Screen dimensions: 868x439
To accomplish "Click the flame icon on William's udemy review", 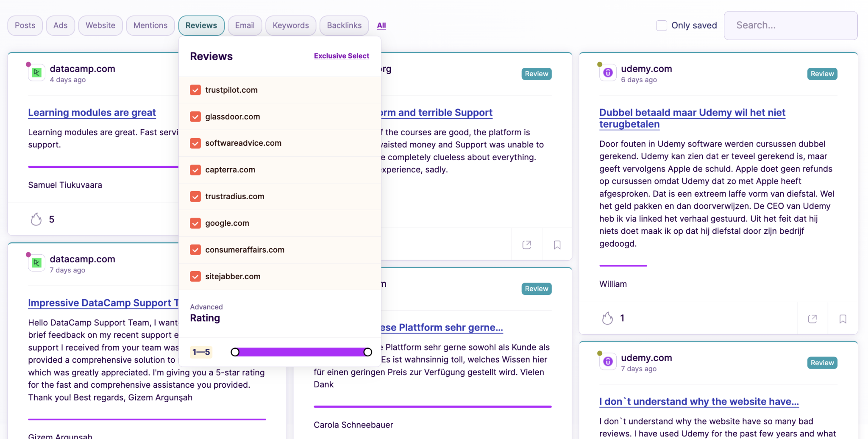I will [x=607, y=318].
